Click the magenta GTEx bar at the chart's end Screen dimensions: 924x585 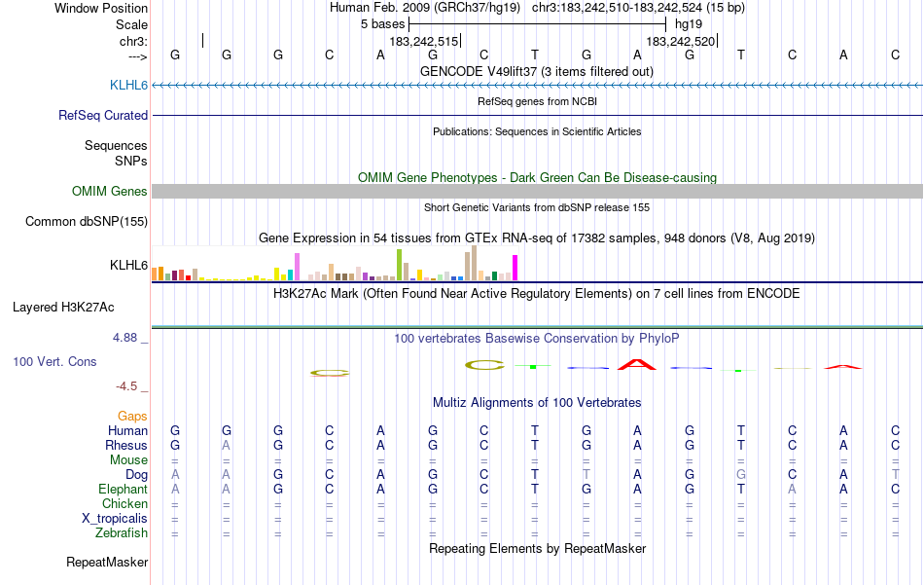pos(515,268)
